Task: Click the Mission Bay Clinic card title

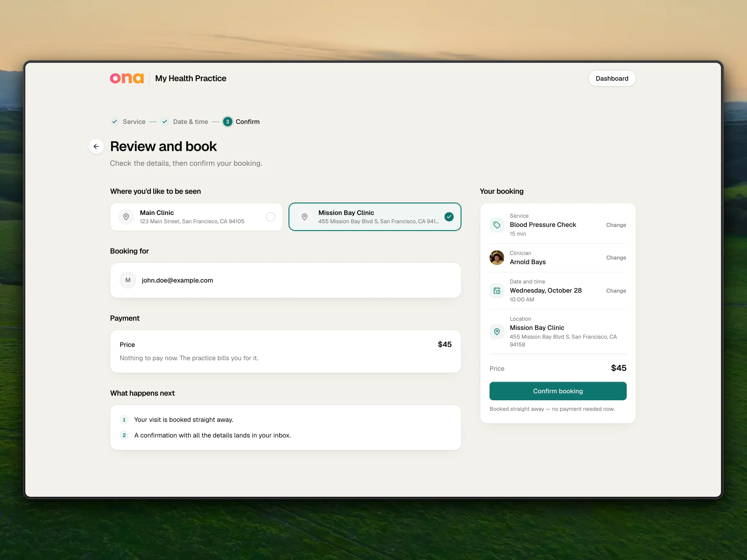Action: pos(346,213)
